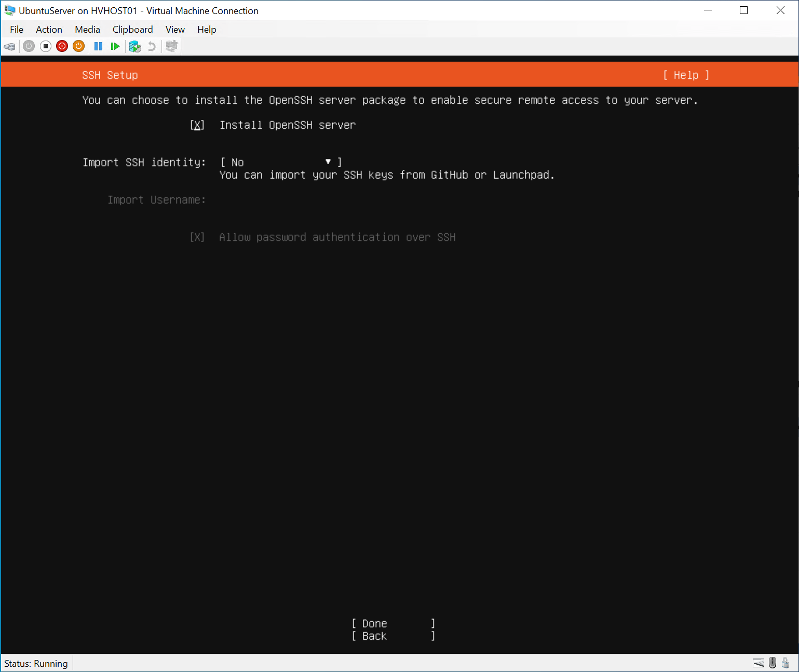Open the Help menu in the menu bar
The width and height of the screenshot is (799, 672).
[207, 30]
